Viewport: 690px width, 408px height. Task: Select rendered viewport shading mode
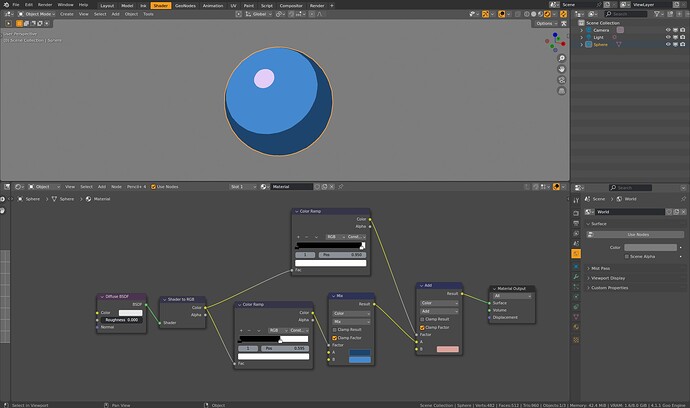[547, 14]
